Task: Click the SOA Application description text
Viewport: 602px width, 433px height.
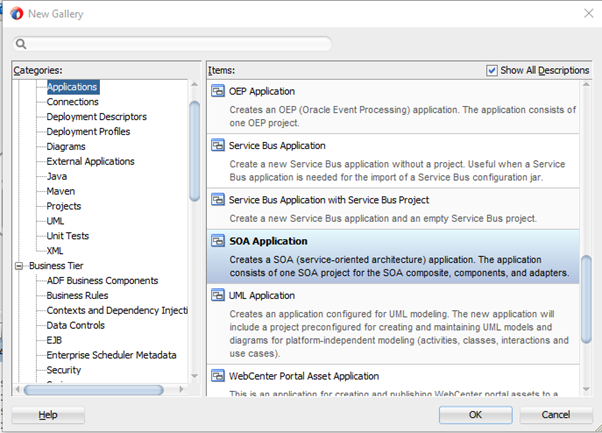Action: [399, 266]
